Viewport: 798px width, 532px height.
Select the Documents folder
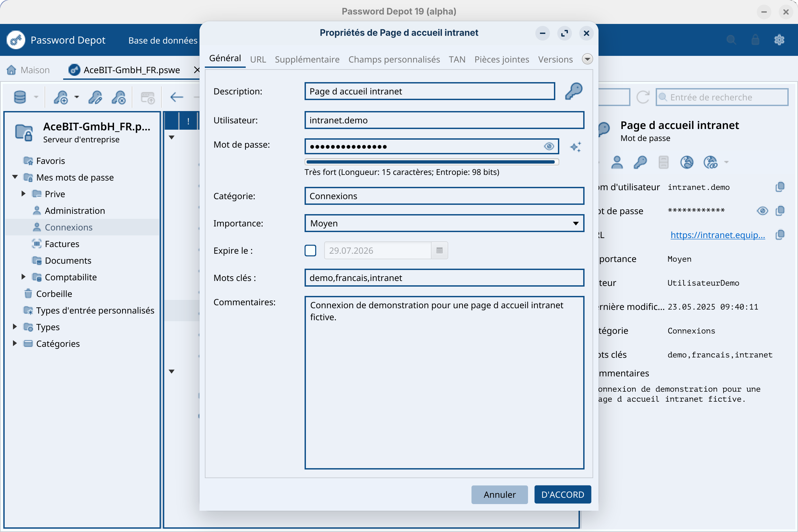pos(68,261)
